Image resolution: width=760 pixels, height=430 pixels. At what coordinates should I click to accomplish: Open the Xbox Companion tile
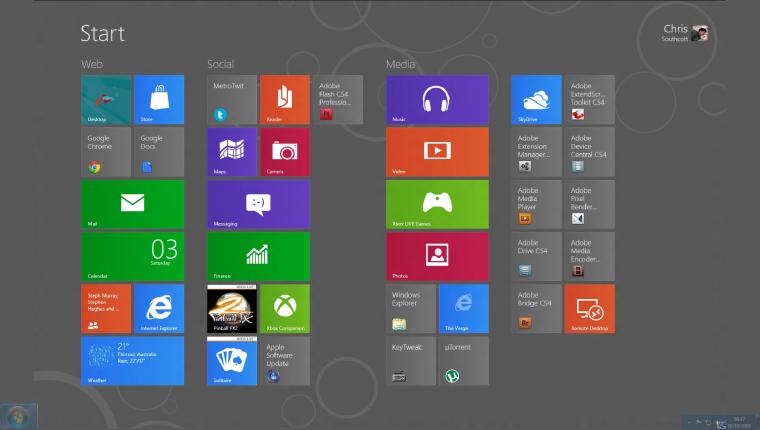pyautogui.click(x=285, y=309)
